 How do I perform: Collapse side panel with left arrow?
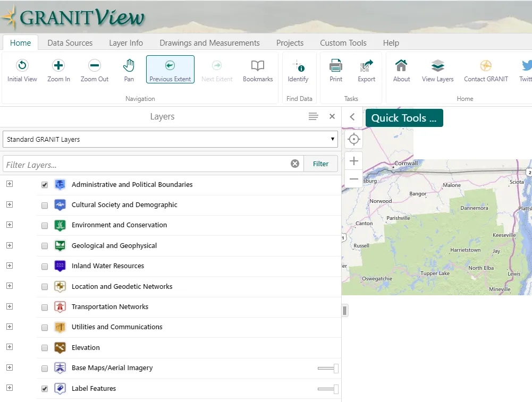(x=352, y=117)
